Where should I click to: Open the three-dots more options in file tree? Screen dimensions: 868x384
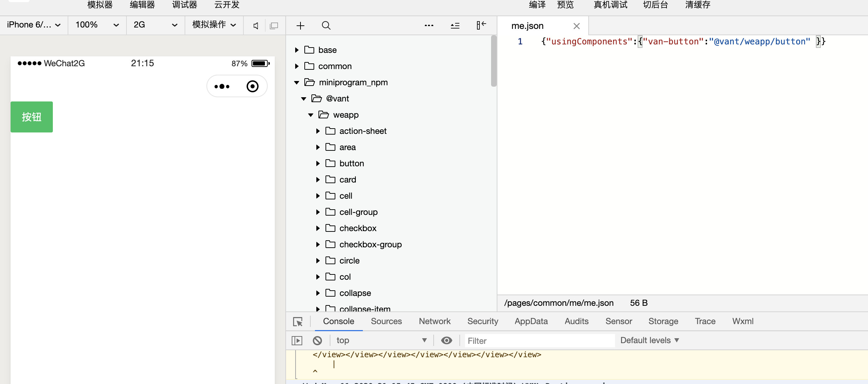pyautogui.click(x=429, y=25)
